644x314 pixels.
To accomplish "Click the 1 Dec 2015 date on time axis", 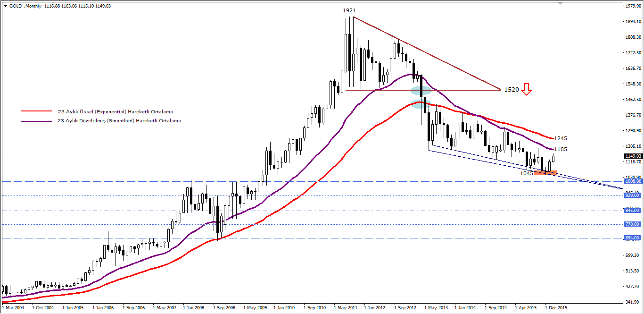I will coord(556,307).
